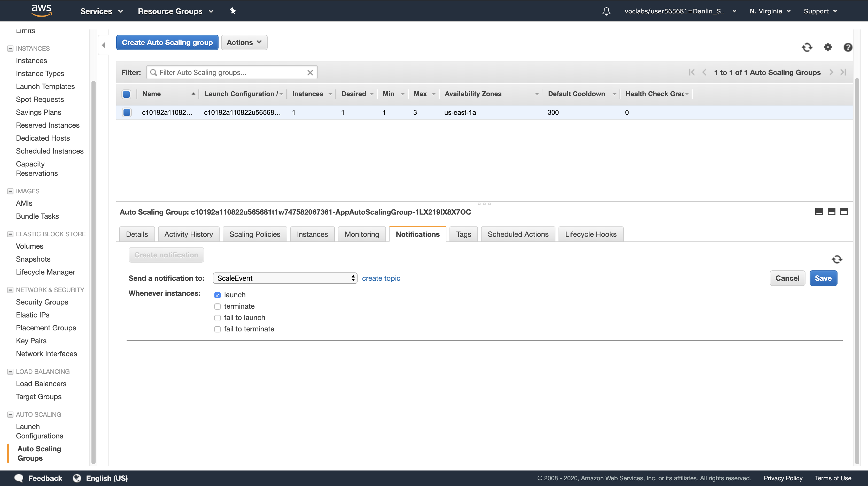The image size is (868, 486).
Task: Open the Actions dropdown menu
Action: pos(244,42)
